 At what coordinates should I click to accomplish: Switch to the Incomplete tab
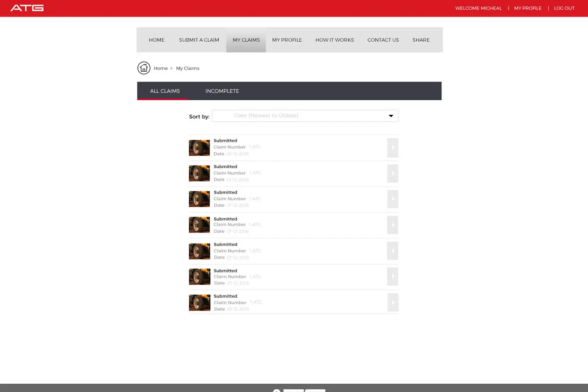pos(222,91)
